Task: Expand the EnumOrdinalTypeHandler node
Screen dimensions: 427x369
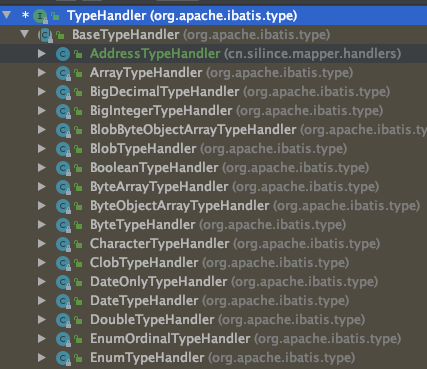Action: point(42,338)
